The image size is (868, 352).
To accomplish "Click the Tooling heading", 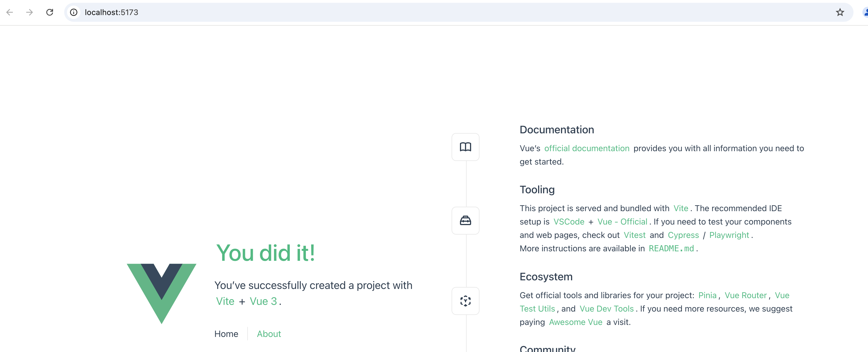I will click(537, 190).
